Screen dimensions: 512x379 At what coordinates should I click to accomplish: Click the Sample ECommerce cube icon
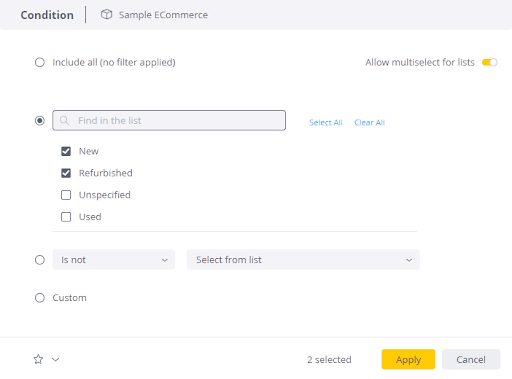pos(106,14)
